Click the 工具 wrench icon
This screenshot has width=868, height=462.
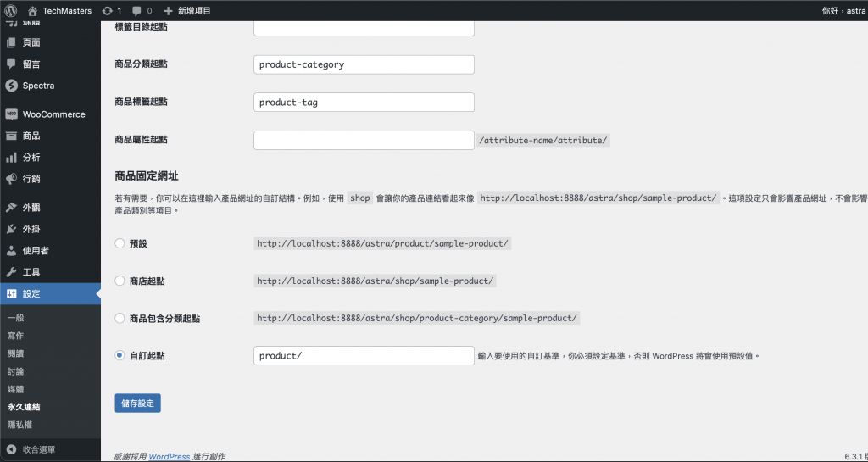11,272
